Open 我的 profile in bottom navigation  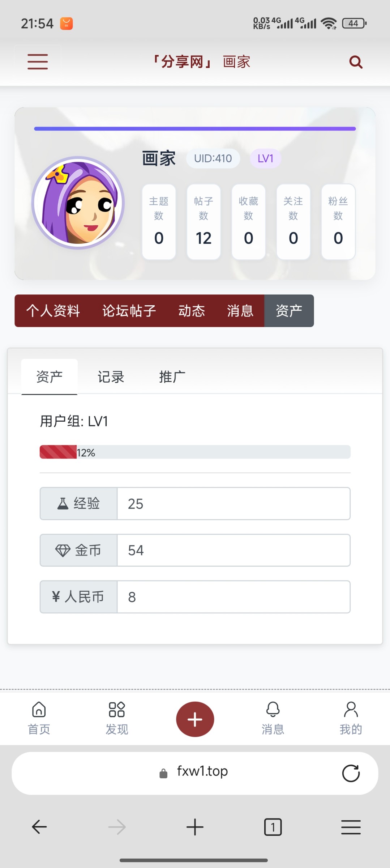click(x=351, y=718)
